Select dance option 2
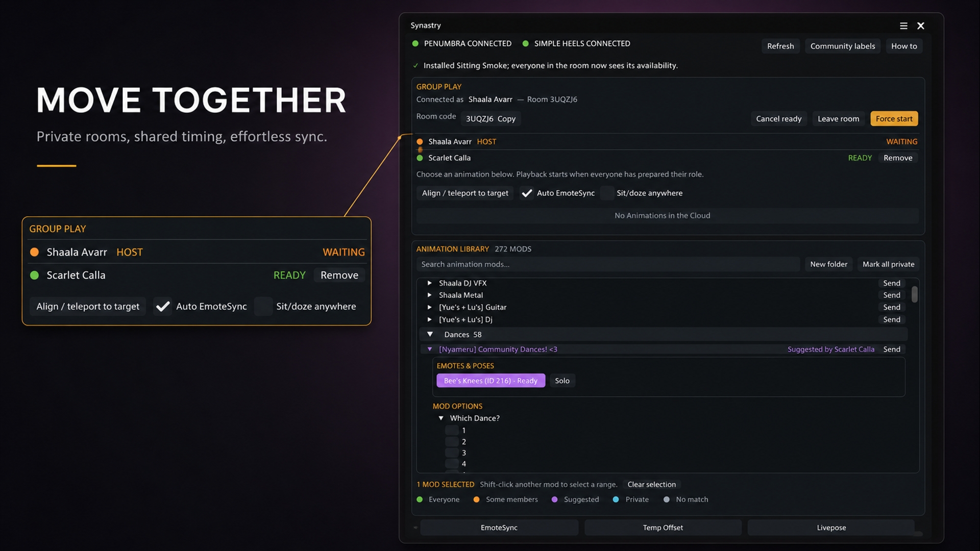The height and width of the screenshot is (551, 980). [x=452, y=441]
